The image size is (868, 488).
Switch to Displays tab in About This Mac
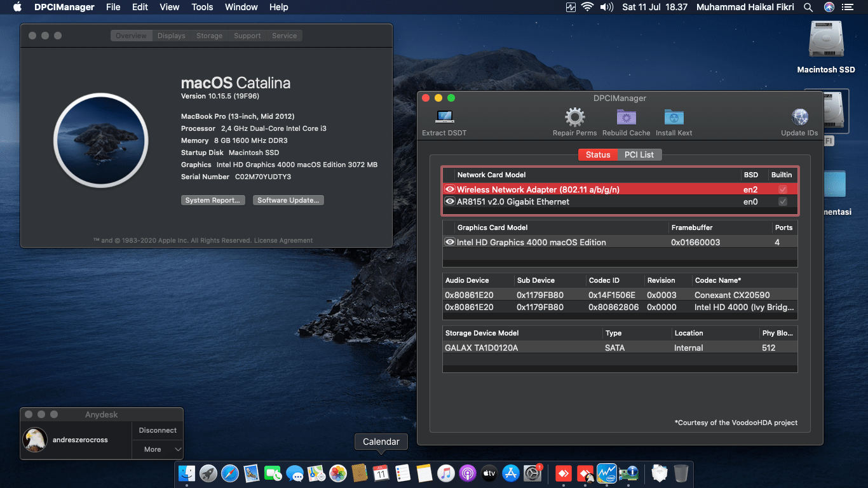[172, 36]
